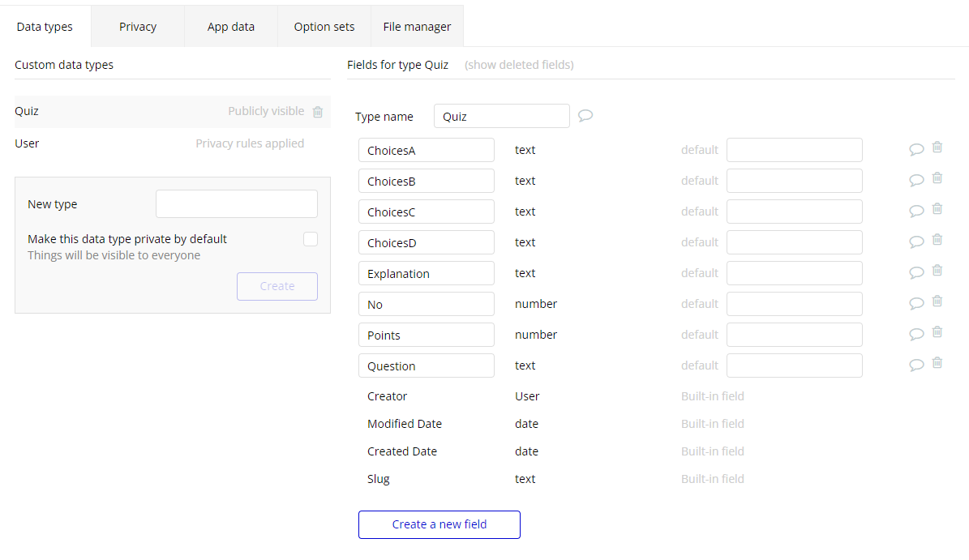Remove the Points field with trash icon
This screenshot has height=560, width=969.
coord(937,332)
